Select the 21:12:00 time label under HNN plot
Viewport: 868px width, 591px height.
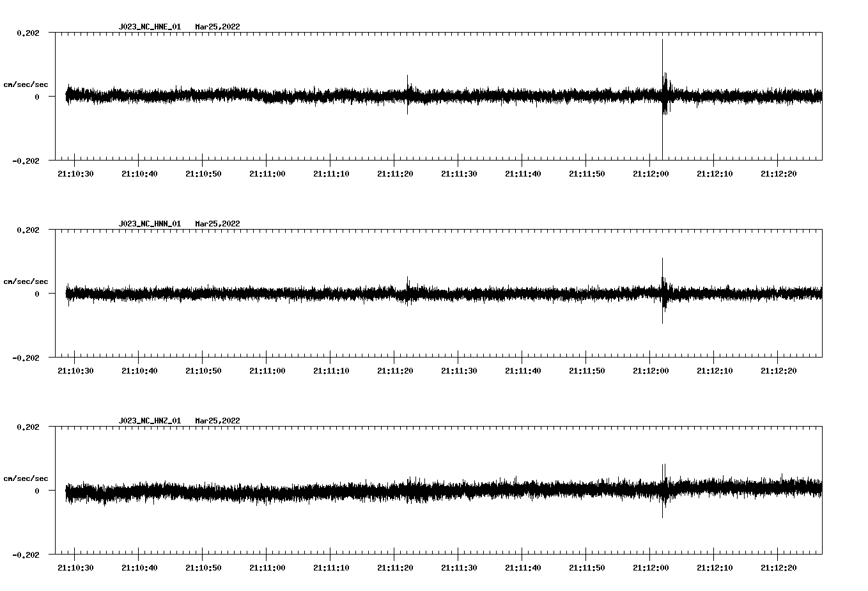click(651, 370)
